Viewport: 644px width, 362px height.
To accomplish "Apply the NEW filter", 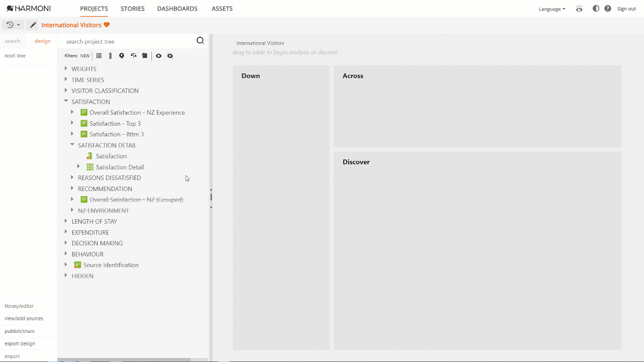I will 85,56.
